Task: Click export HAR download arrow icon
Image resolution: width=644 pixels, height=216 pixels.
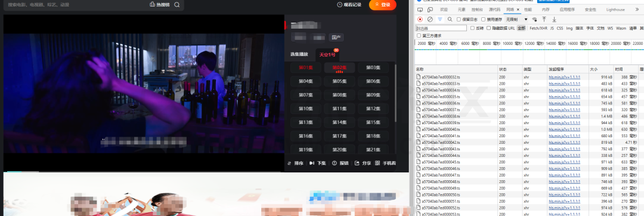Action: 554,19
